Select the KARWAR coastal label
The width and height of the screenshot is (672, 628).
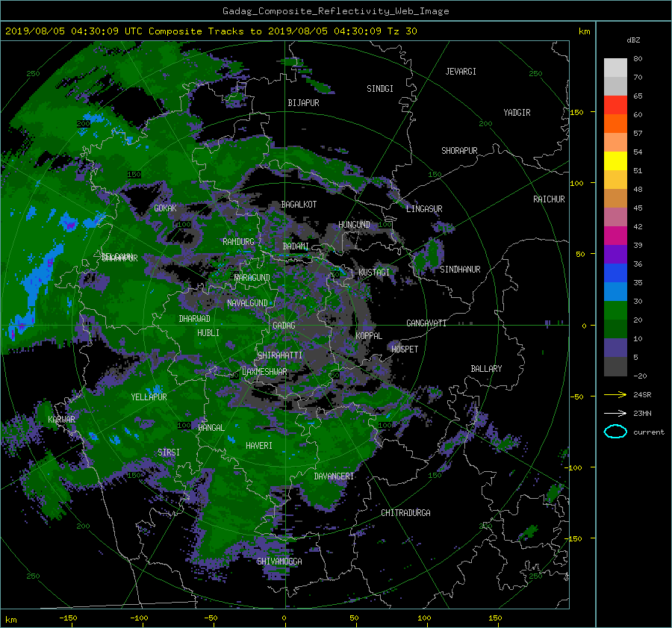[61, 419]
